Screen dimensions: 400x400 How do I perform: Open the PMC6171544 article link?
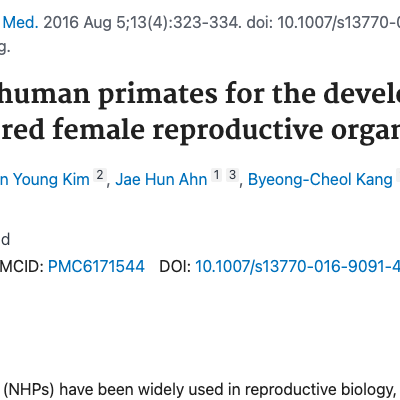pyautogui.click(x=96, y=267)
